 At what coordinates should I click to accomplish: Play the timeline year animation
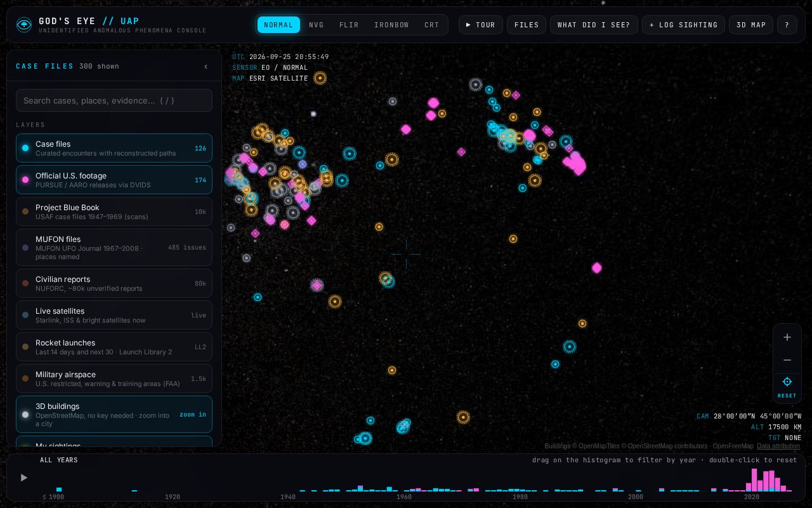pos(24,478)
